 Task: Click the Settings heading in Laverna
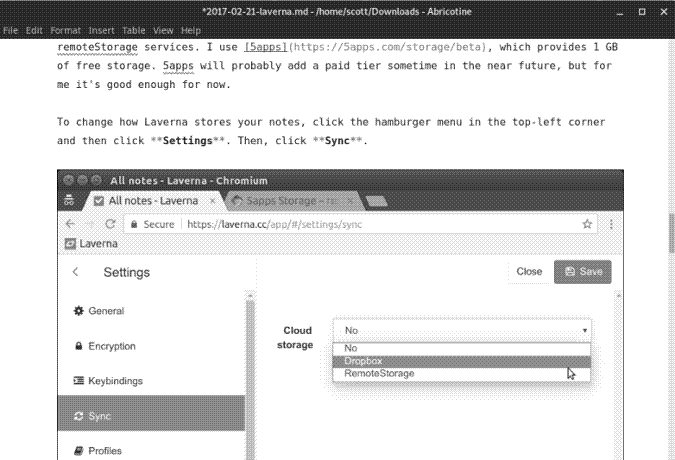127,272
